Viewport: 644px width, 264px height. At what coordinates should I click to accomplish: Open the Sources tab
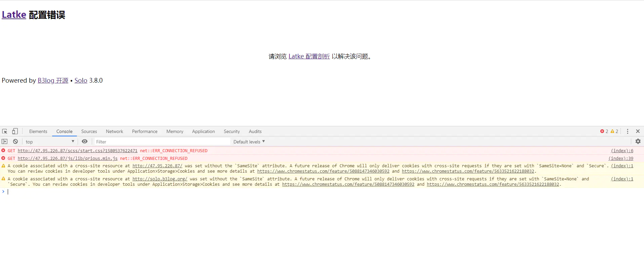click(89, 131)
